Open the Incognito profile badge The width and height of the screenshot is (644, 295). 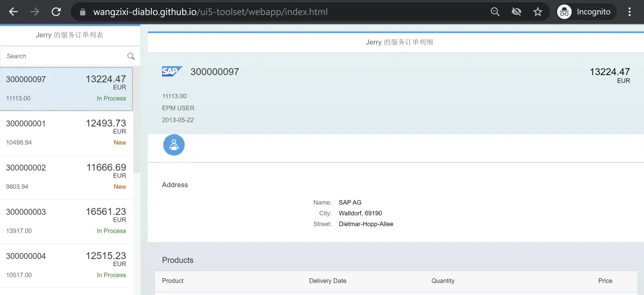tap(586, 12)
